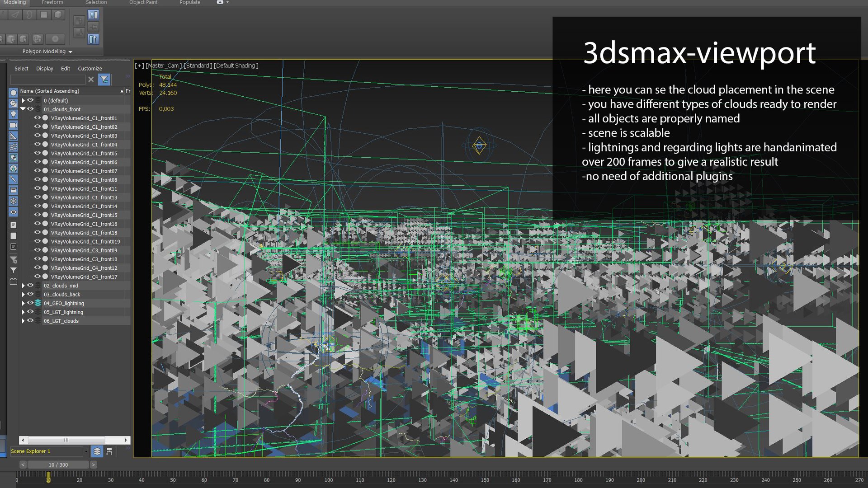Image resolution: width=868 pixels, height=488 pixels.
Task: Expand the 06_LGT_clouds layer
Action: point(23,321)
